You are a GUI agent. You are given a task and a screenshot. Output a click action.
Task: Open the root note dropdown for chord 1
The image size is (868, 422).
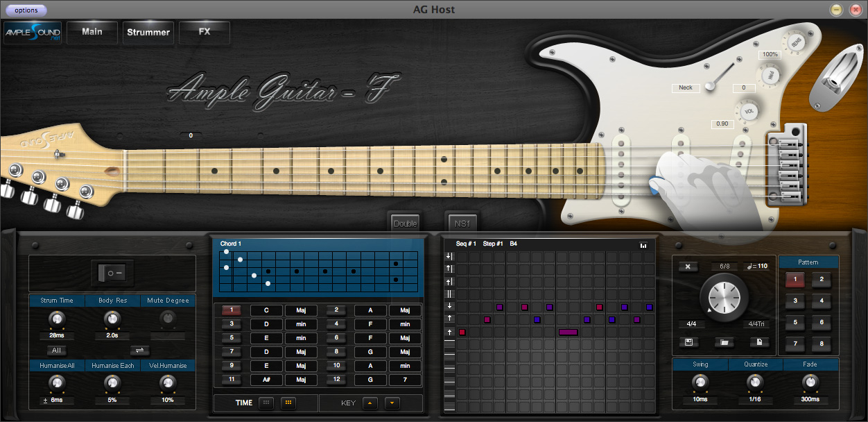pos(266,310)
